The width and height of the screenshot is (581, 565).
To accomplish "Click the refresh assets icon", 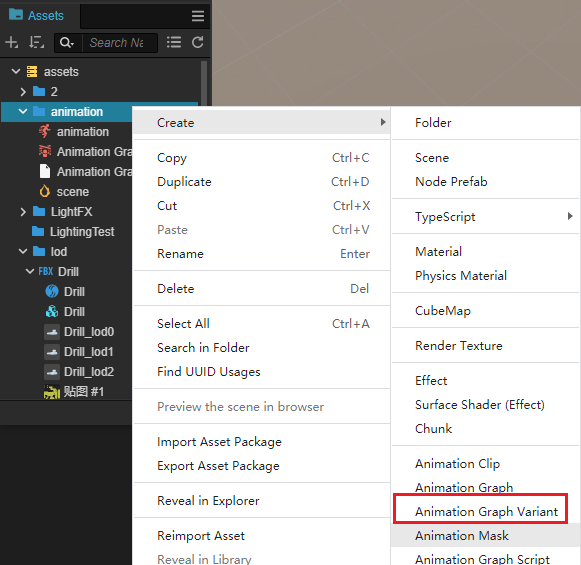I will [197, 42].
